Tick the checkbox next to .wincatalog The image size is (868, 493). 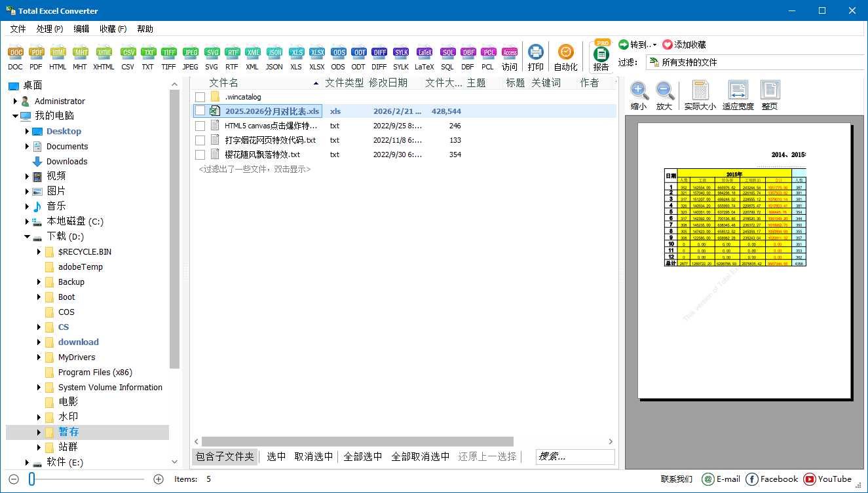200,96
